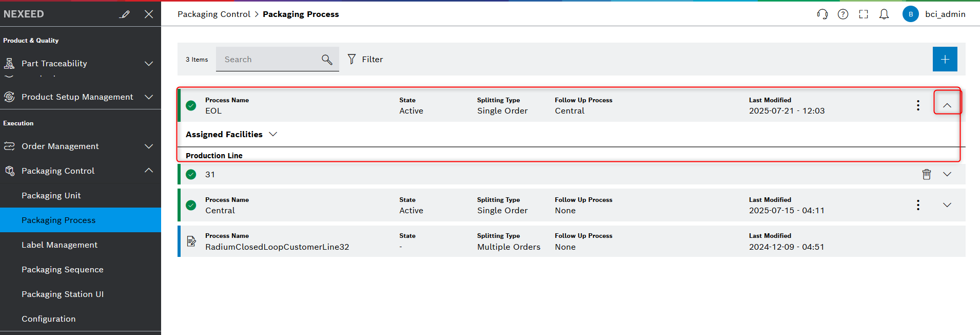
Task: Click the search magnifier icon
Action: click(x=327, y=60)
